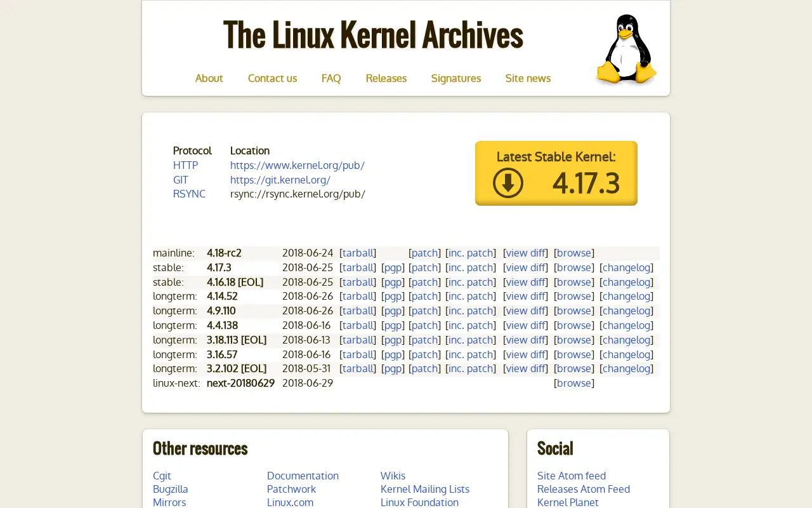Click the 4.14.52 version text

click(x=222, y=296)
